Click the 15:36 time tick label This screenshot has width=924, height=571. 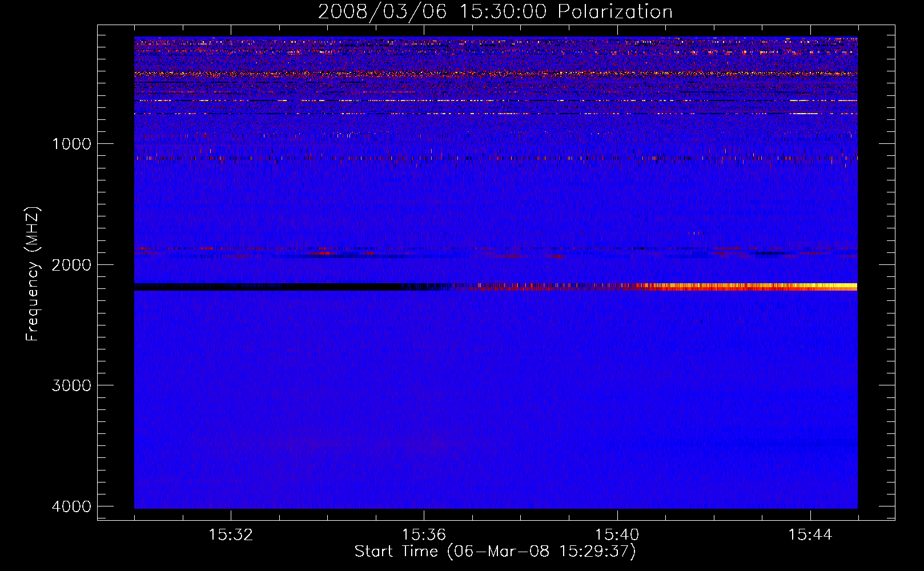coord(424,535)
